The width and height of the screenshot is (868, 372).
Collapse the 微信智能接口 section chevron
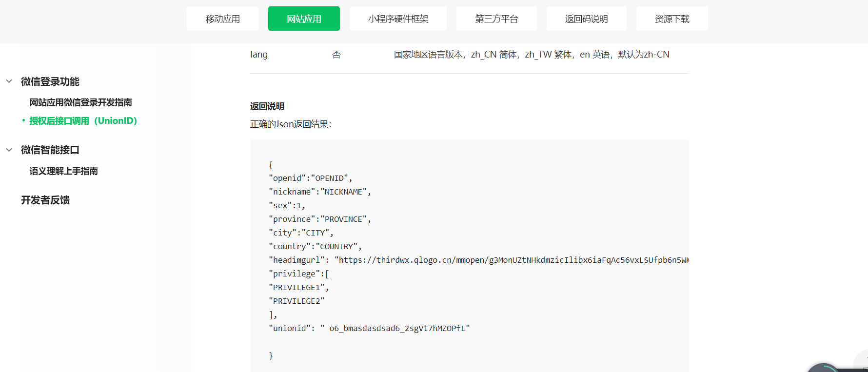click(x=9, y=150)
